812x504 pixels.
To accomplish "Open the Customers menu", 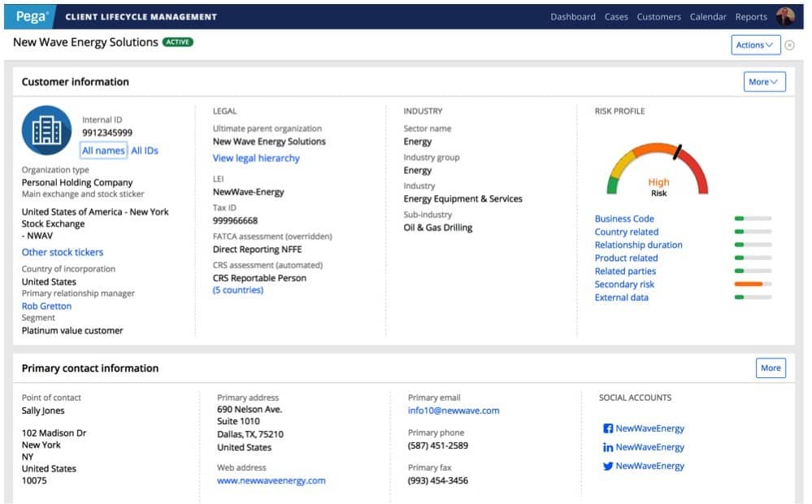I will click(x=658, y=16).
